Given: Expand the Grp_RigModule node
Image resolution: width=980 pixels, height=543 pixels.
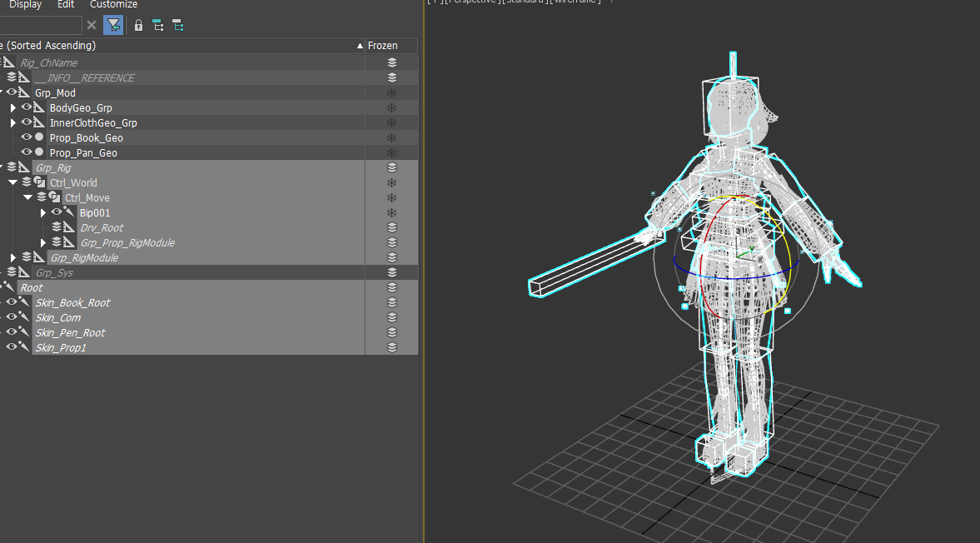Looking at the screenshot, I should coord(12,257).
